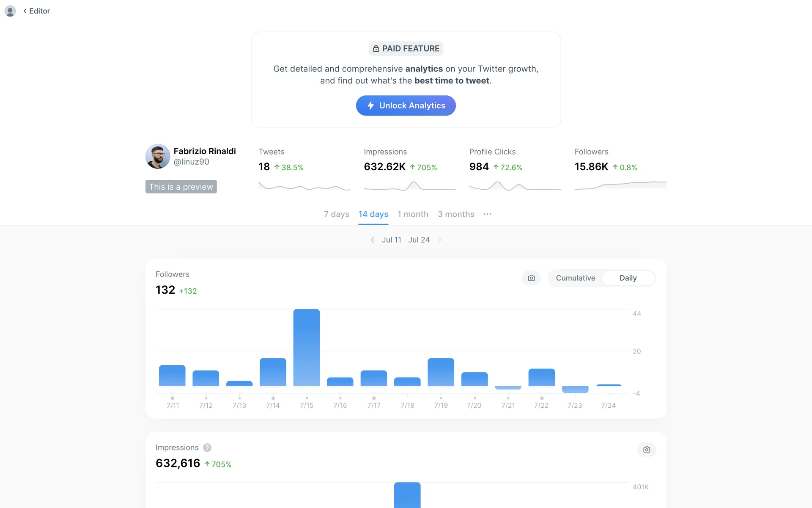Open the Impressions help question mark

207,447
